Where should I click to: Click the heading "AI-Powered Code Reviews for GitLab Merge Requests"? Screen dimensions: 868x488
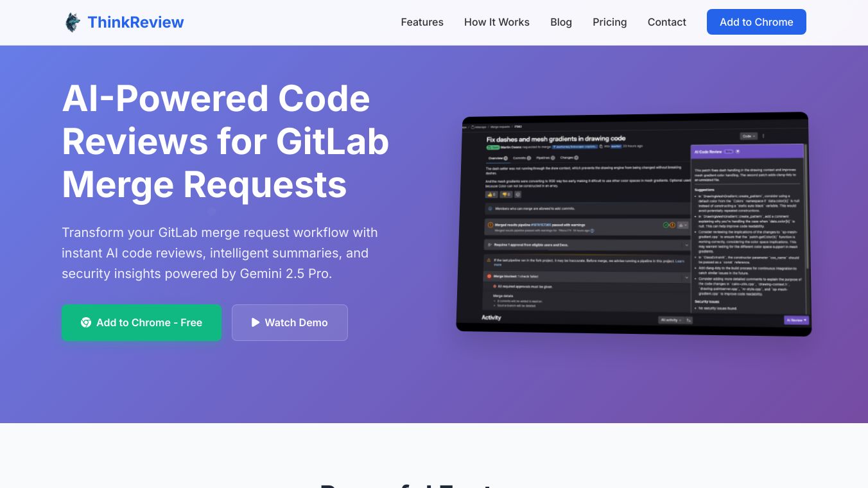(x=225, y=142)
